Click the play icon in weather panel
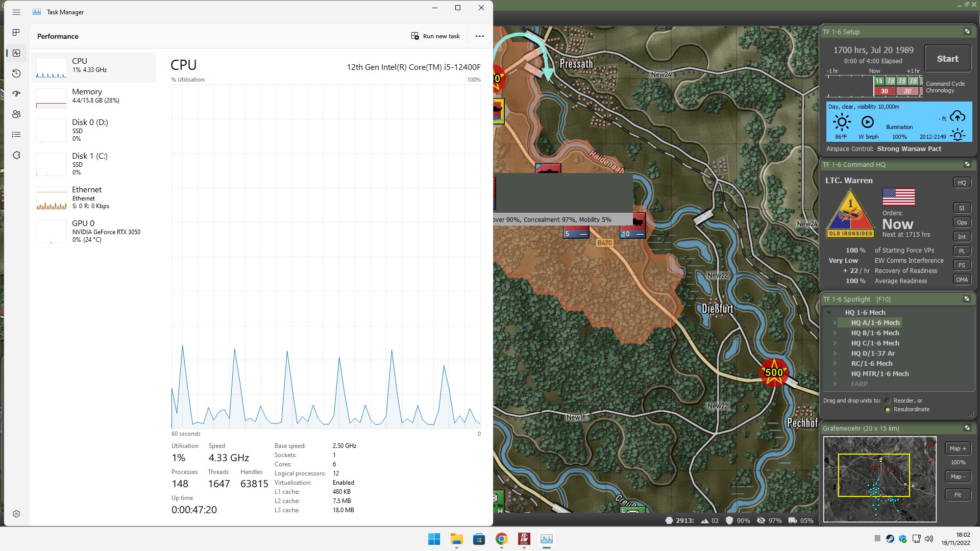The image size is (980, 551). coord(867,122)
